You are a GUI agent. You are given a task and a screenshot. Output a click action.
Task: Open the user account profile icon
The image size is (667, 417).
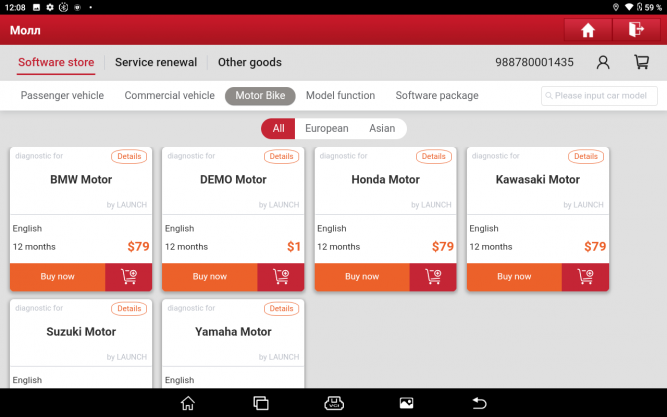(x=603, y=62)
